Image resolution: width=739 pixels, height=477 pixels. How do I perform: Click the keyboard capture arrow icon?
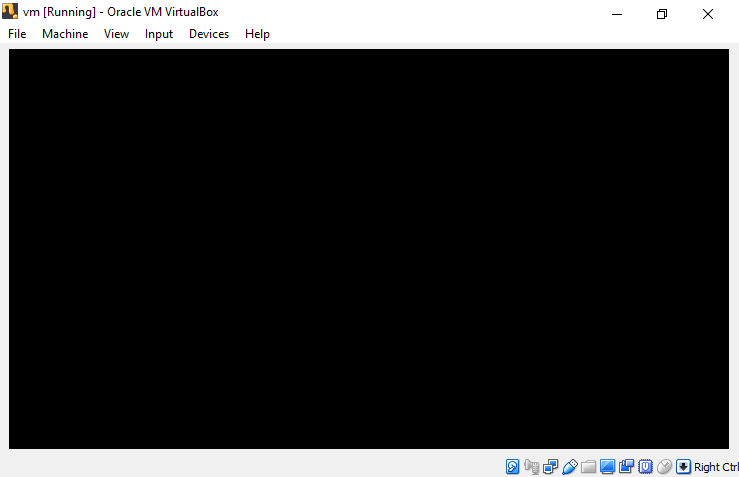(683, 467)
